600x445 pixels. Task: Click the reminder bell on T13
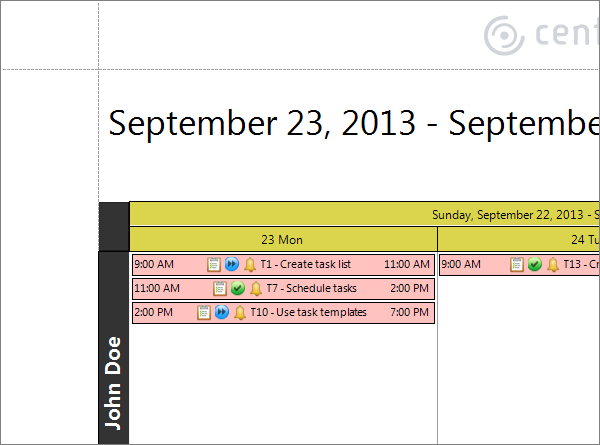[x=553, y=264]
